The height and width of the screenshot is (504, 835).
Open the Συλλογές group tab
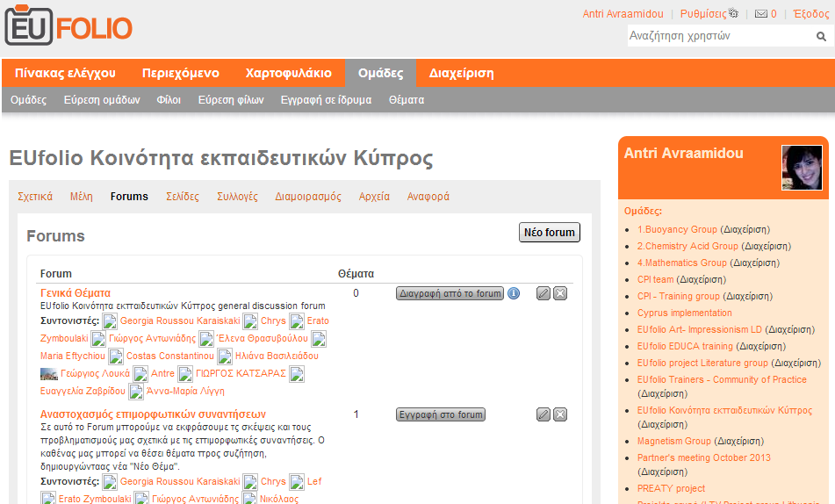coord(238,197)
